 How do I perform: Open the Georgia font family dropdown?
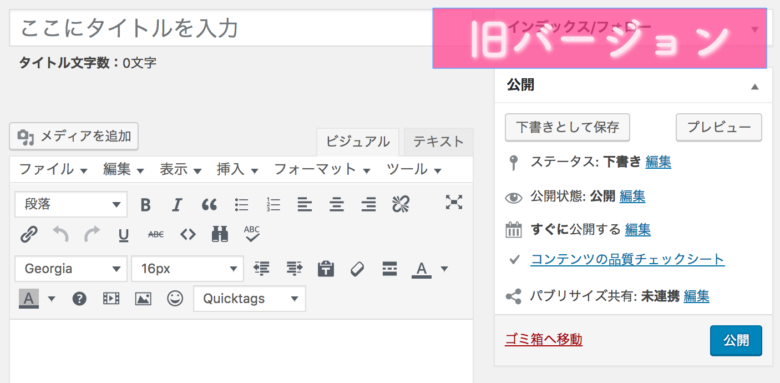coord(71,269)
